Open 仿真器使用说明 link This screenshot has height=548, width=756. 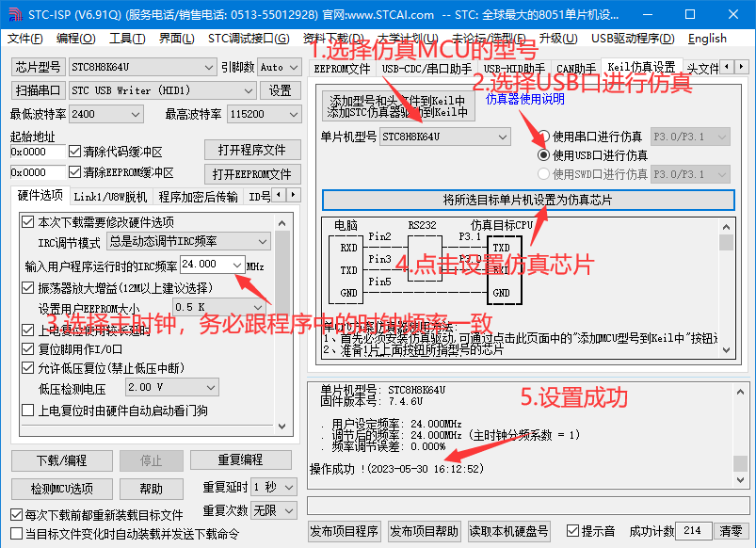(525, 100)
